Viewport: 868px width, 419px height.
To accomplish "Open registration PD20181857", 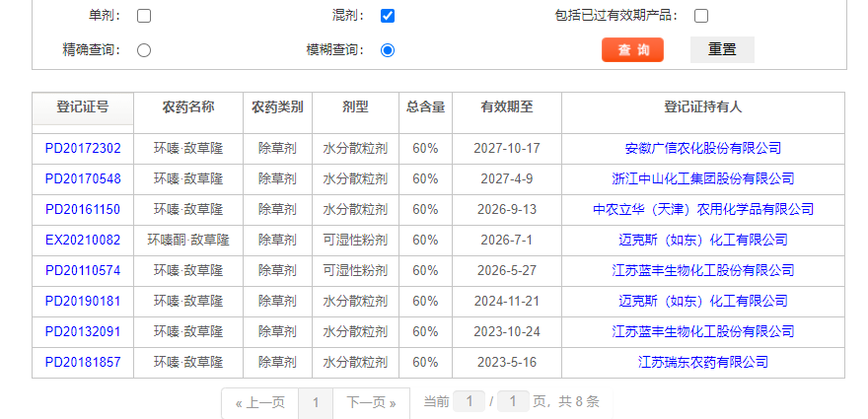I will (x=83, y=362).
